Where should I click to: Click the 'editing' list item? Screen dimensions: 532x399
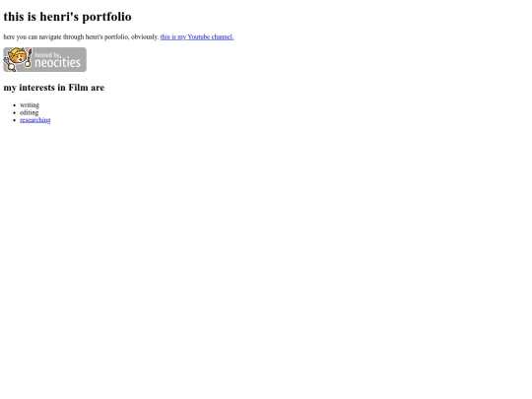(30, 112)
